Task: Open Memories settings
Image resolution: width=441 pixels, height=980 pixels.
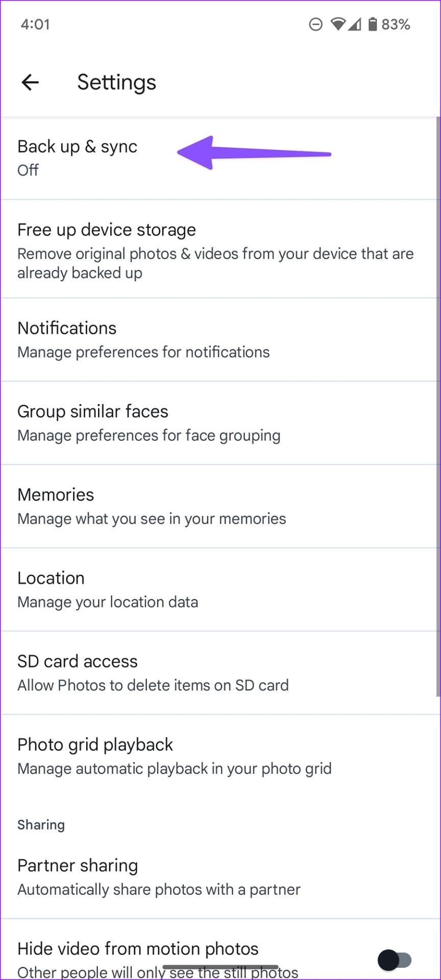Action: click(219, 506)
